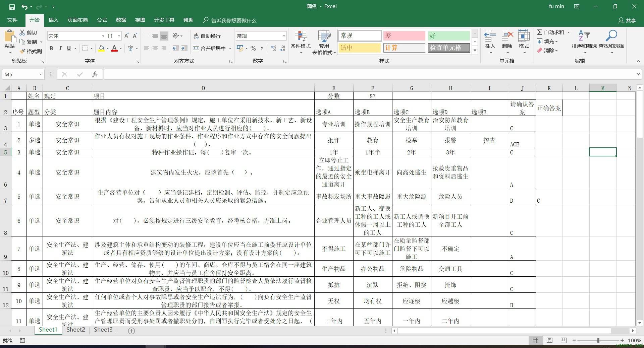Toggle Bold formatting
Image resolution: width=644 pixels, height=348 pixels.
coord(51,48)
